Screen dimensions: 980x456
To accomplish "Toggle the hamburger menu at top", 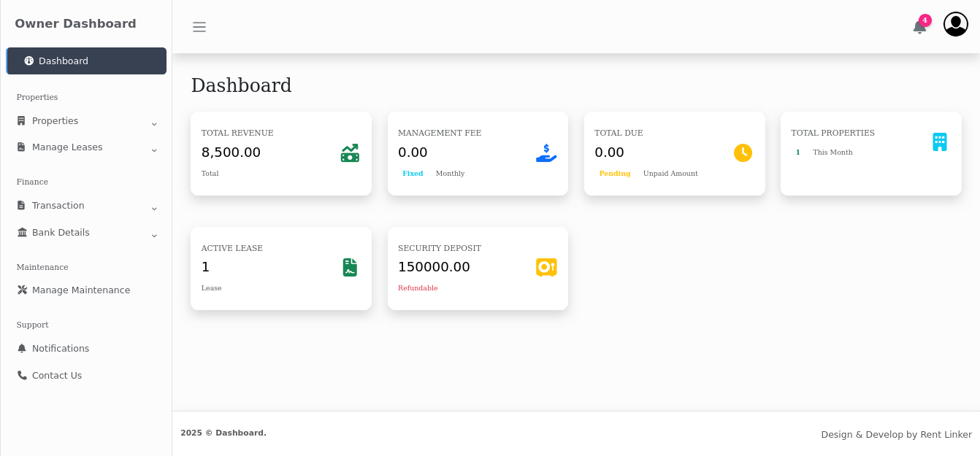I will (x=199, y=27).
